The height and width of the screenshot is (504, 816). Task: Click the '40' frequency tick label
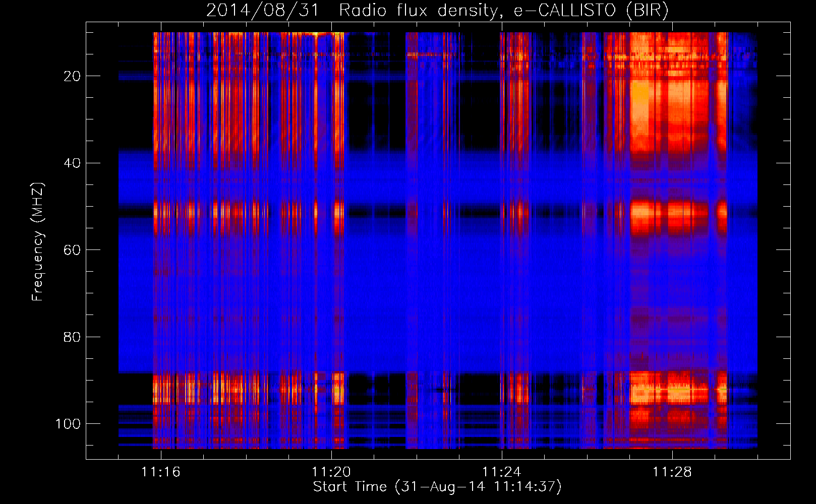coord(72,163)
